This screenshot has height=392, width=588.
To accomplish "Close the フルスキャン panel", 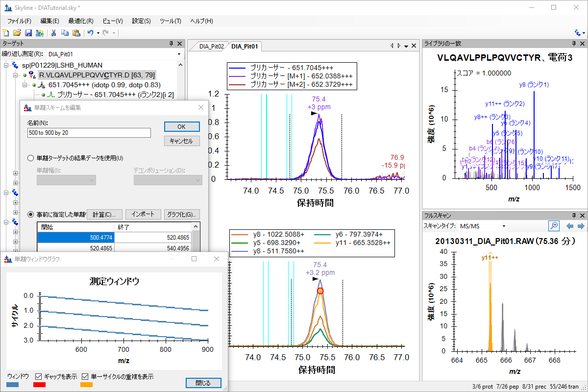I will click(x=582, y=215).
